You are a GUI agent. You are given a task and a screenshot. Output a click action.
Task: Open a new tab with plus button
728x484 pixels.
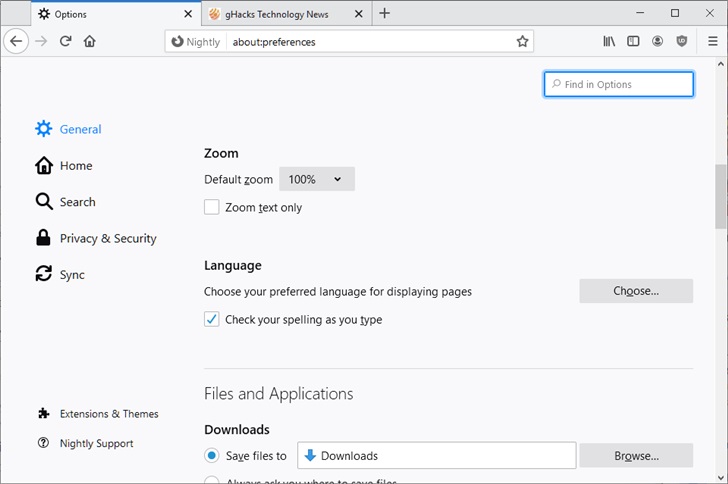(385, 14)
